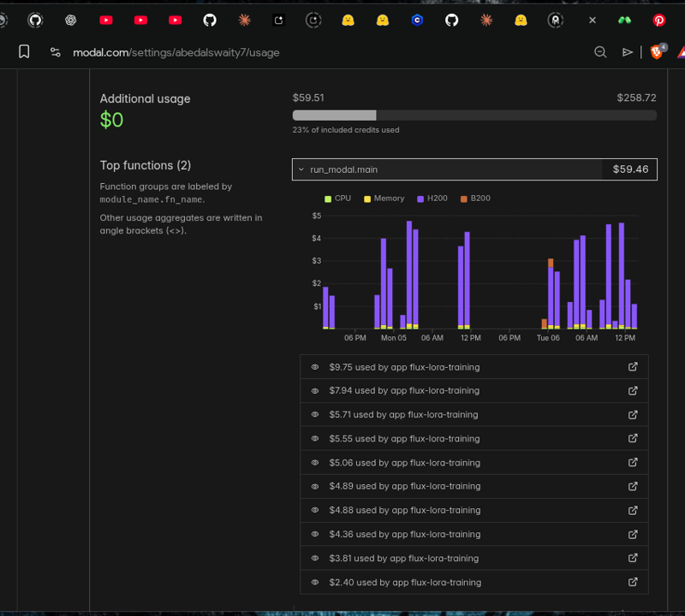
Task: Click the $4.36 used by flux-lora-training row
Action: pos(404,535)
